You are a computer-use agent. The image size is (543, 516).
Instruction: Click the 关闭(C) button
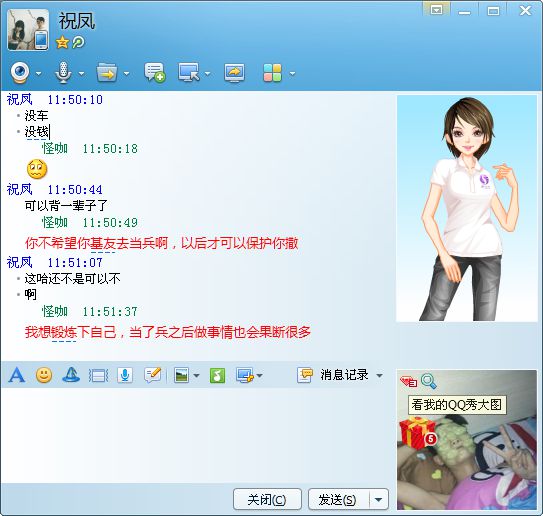(x=267, y=500)
